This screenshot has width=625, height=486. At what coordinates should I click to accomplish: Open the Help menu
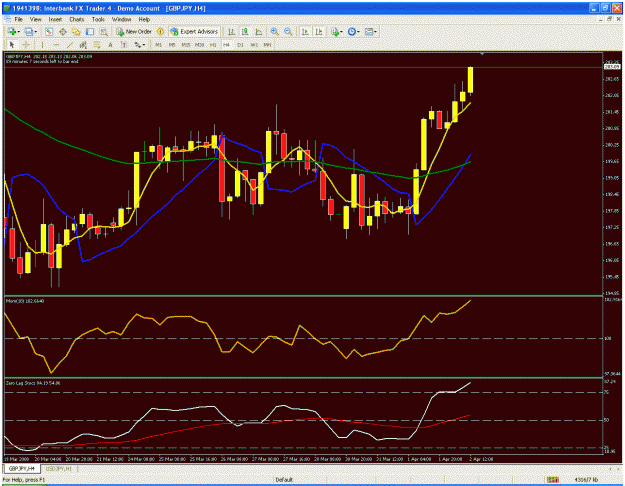pos(144,19)
